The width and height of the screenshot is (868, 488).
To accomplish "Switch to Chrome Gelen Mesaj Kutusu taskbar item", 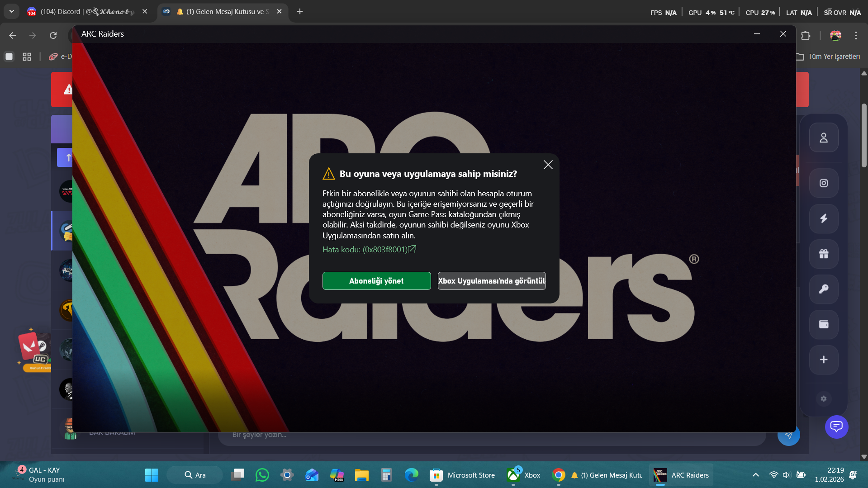I will 597,475.
